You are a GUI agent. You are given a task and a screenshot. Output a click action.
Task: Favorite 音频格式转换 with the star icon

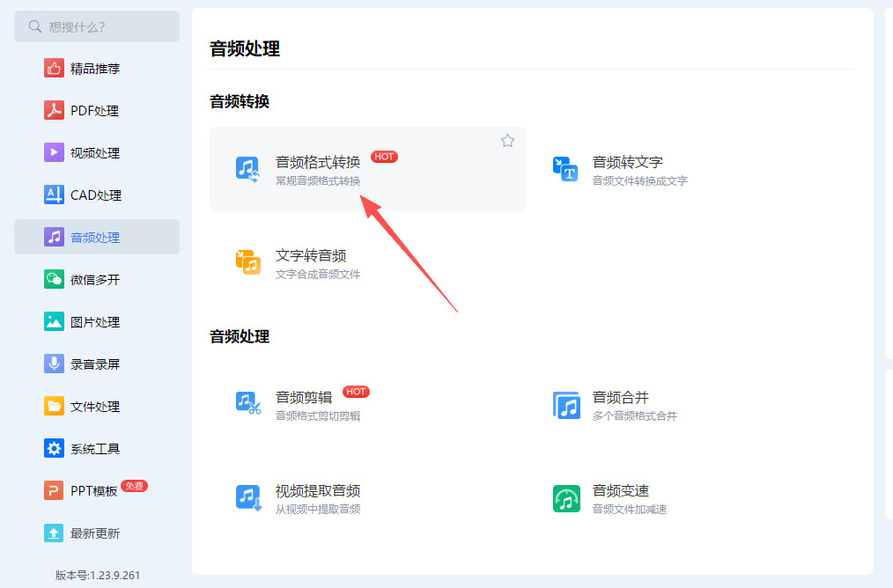pos(507,141)
